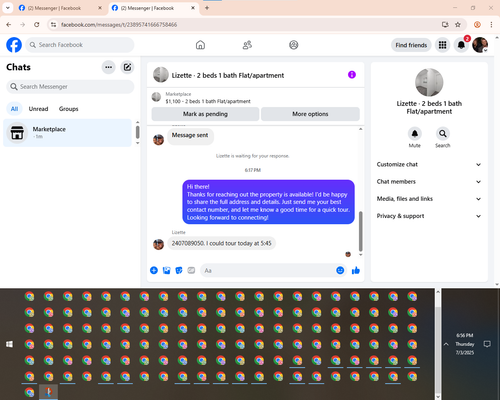This screenshot has width=500, height=400.
Task: Select the All chats filter tab
Action: [x=14, y=109]
